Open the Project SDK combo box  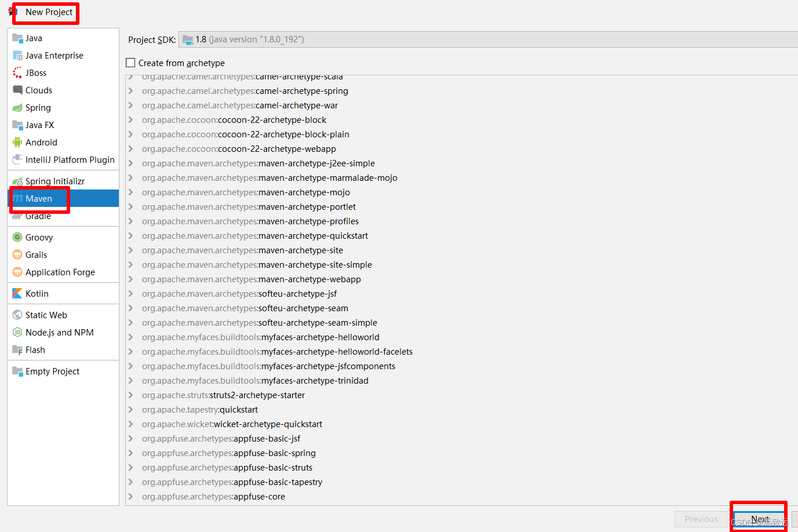click(488, 39)
